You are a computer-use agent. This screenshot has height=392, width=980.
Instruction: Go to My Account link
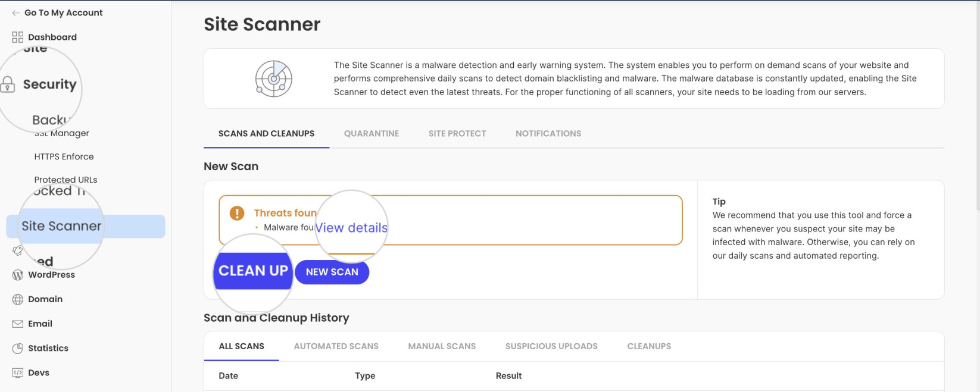point(63,12)
